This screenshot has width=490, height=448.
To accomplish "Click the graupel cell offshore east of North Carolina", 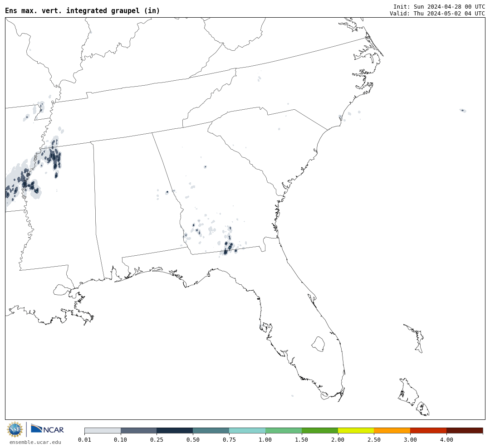I will point(463,110).
